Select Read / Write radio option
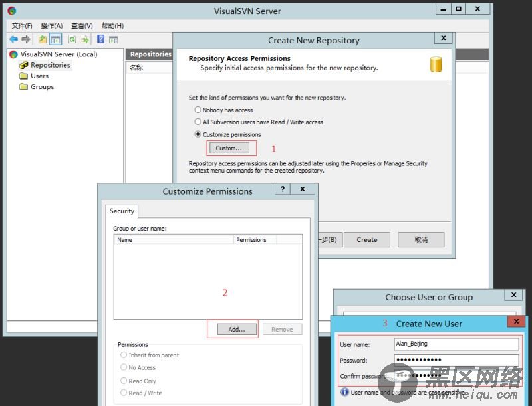The image size is (532, 406). click(124, 393)
